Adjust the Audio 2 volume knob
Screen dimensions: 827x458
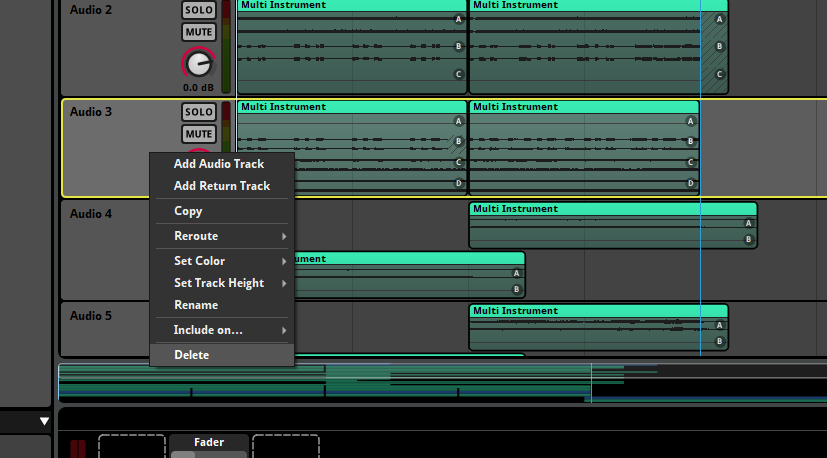(199, 64)
